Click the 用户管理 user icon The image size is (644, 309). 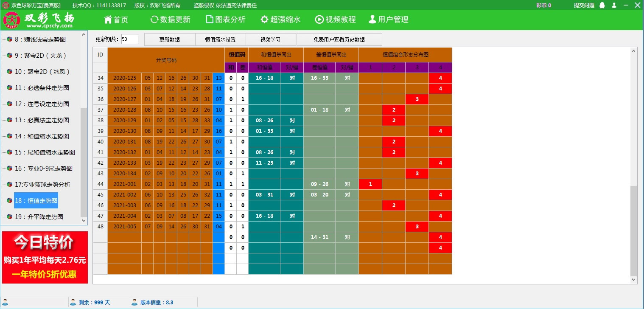point(372,20)
